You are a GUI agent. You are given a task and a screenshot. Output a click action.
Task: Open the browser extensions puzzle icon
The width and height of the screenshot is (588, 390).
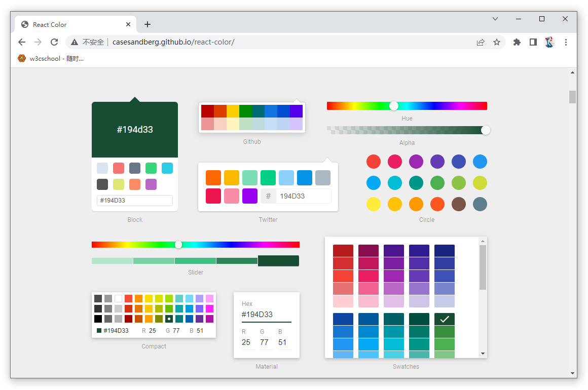click(517, 42)
